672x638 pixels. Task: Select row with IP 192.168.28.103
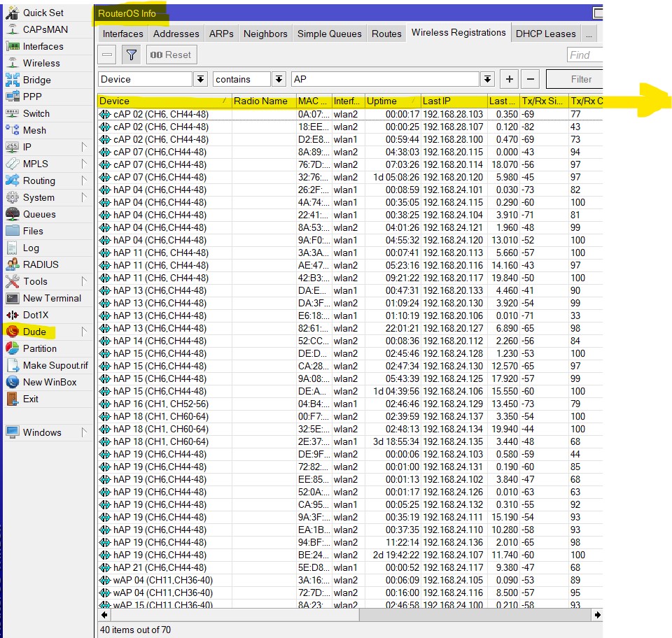coord(350,114)
